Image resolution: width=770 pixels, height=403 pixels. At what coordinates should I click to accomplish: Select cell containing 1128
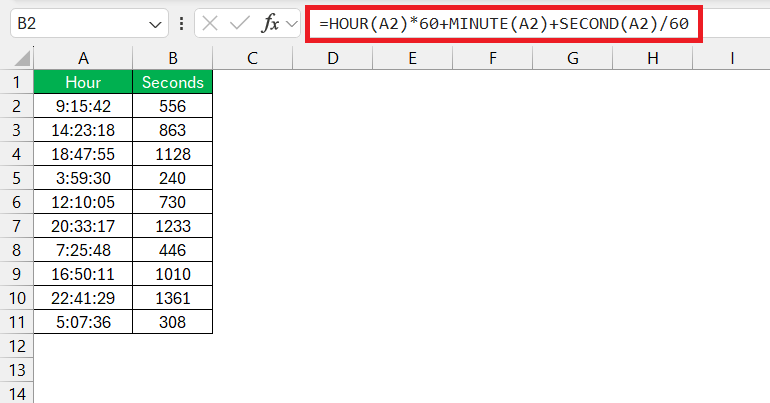(x=172, y=154)
